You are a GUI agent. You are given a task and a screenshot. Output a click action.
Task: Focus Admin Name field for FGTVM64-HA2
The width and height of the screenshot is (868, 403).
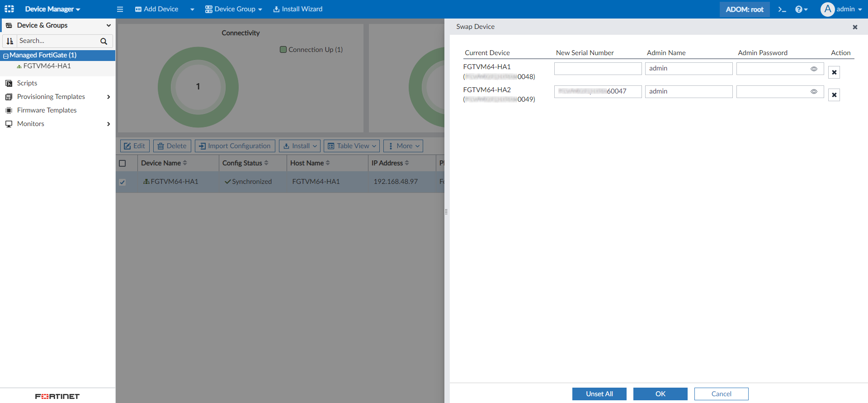(x=689, y=92)
